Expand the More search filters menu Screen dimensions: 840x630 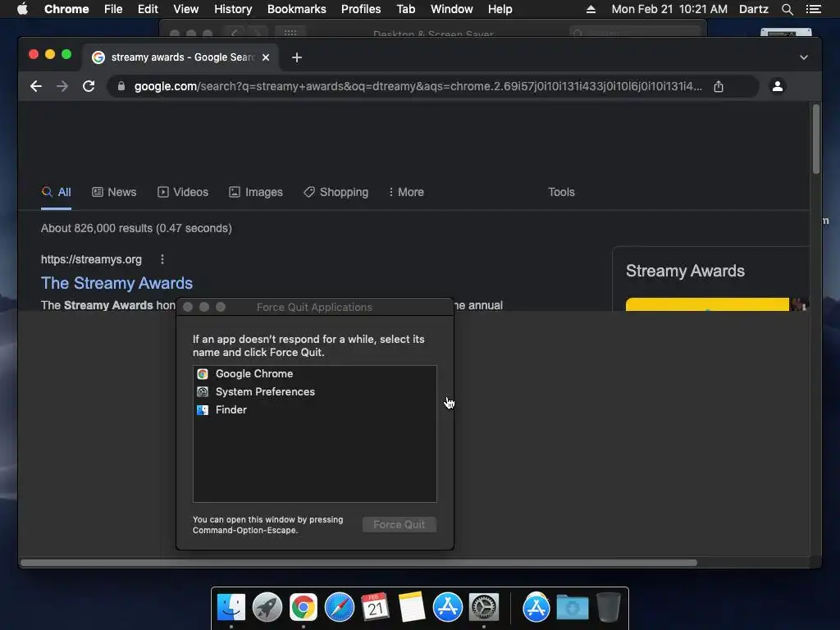click(406, 192)
